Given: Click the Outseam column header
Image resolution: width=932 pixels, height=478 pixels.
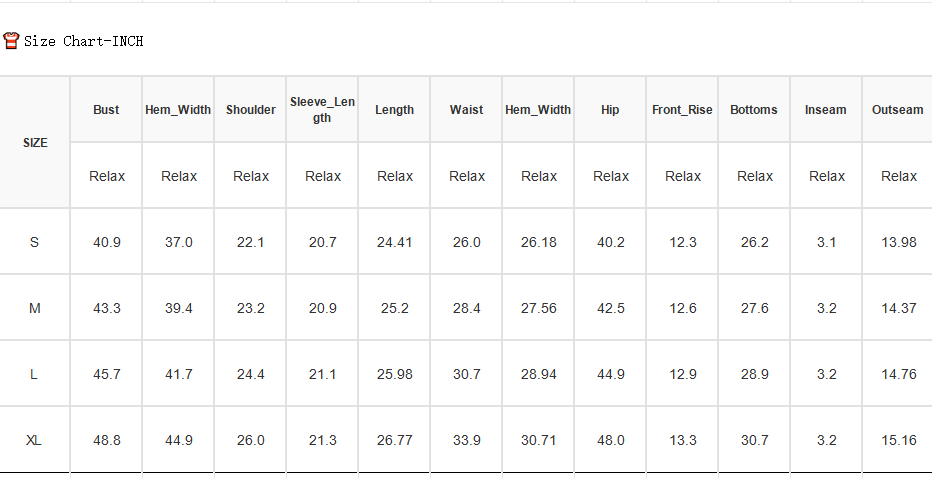Looking at the screenshot, I should pos(898,109).
